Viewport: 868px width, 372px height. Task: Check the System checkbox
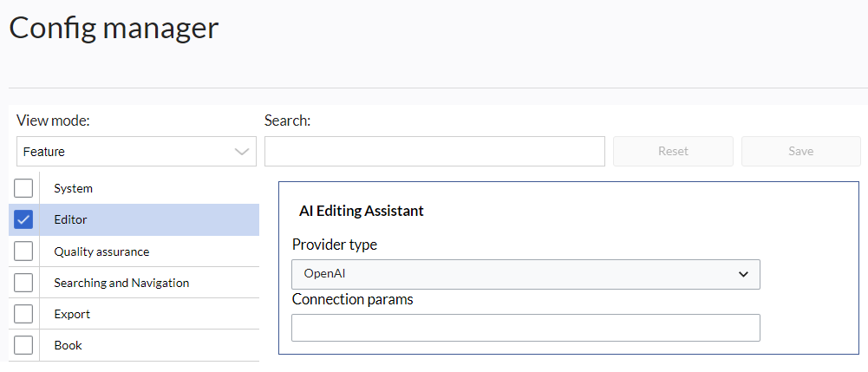tap(23, 188)
